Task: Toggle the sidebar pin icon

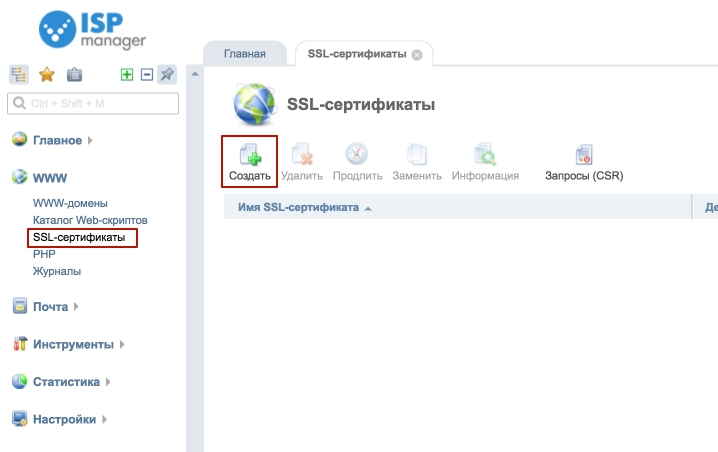Action: [167, 74]
